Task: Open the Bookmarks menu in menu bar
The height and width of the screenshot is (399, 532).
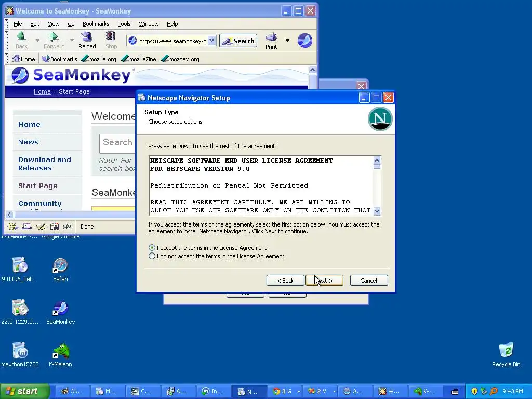Action: pos(96,24)
